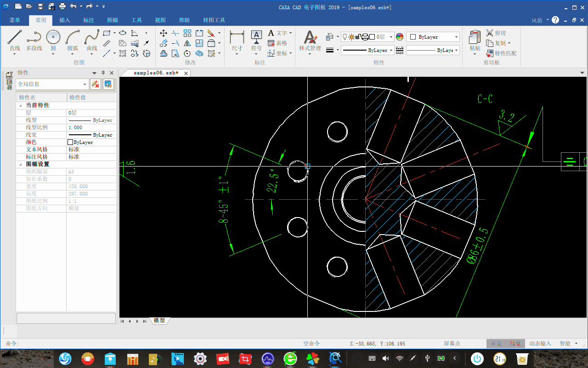Screen dimensions: 588x368
Task: Open the 智能 snap mode dropdown
Action: [569, 344]
